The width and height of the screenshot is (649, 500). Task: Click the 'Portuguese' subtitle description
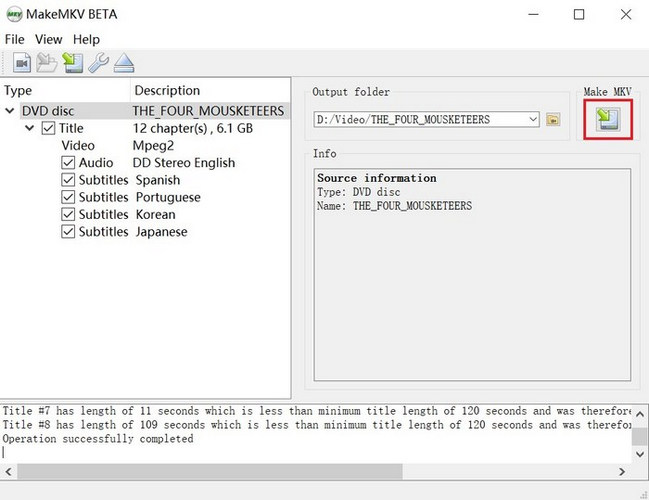click(x=168, y=197)
